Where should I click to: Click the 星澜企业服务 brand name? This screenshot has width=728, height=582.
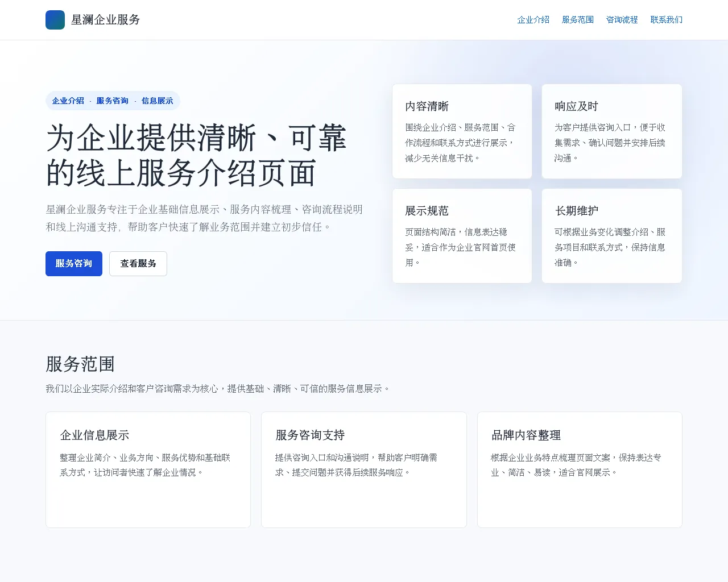pos(105,20)
